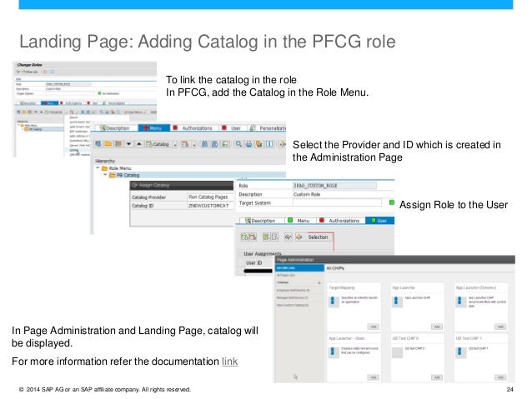Select the blue User tab in user assignment window

[379, 221]
